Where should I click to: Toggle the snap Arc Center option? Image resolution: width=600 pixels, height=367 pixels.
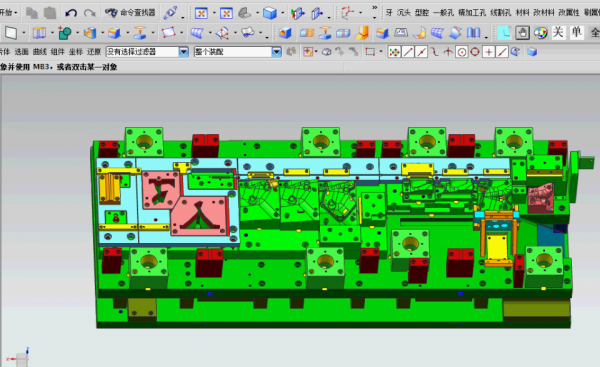click(462, 52)
